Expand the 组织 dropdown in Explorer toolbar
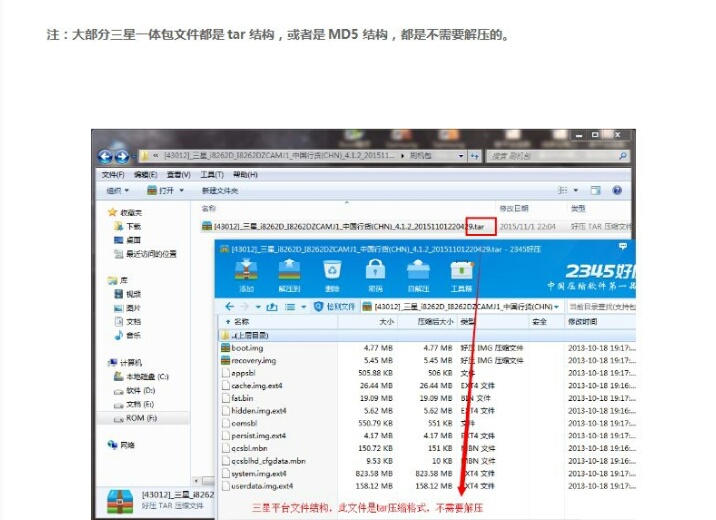The image size is (716, 520). (x=117, y=190)
